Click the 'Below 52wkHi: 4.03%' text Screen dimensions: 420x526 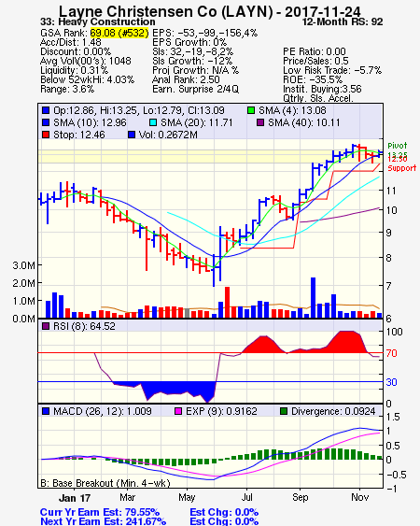(87, 79)
